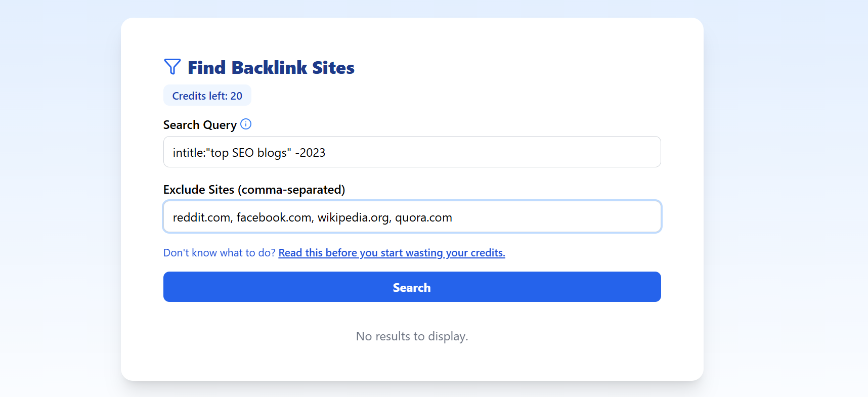Screen dimensions: 868x397
Task: Place cursor on 'blogs' in the search query
Action: click(x=272, y=153)
